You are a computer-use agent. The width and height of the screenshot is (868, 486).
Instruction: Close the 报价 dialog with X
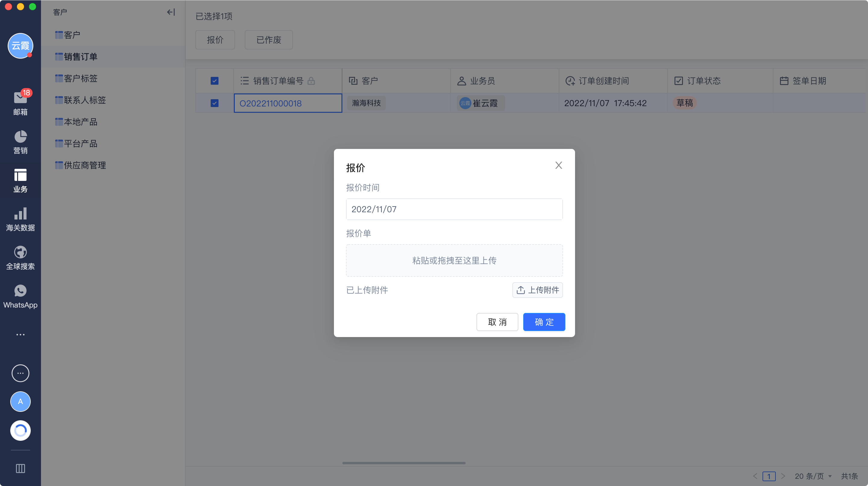(558, 165)
